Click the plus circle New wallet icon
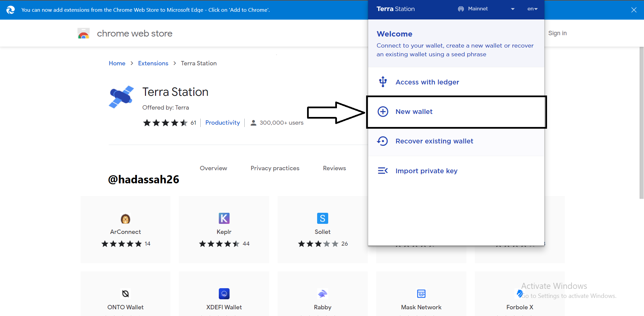This screenshot has height=316, width=644. 383,112
